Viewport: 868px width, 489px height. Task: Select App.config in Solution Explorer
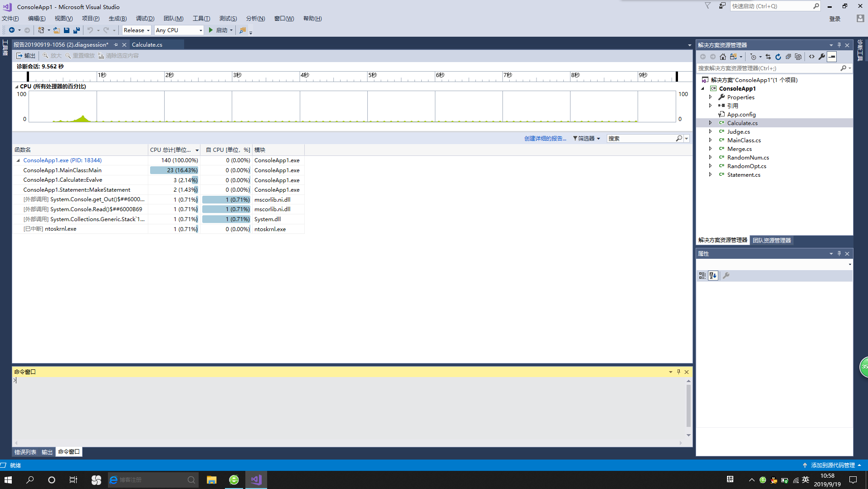point(741,114)
